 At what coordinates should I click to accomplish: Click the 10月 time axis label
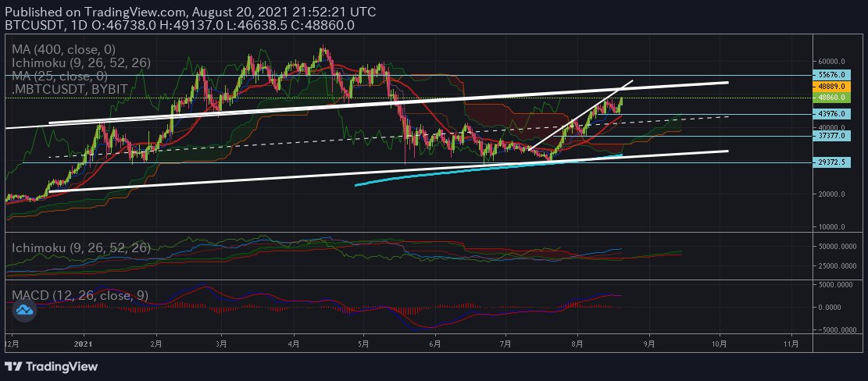coord(720,344)
